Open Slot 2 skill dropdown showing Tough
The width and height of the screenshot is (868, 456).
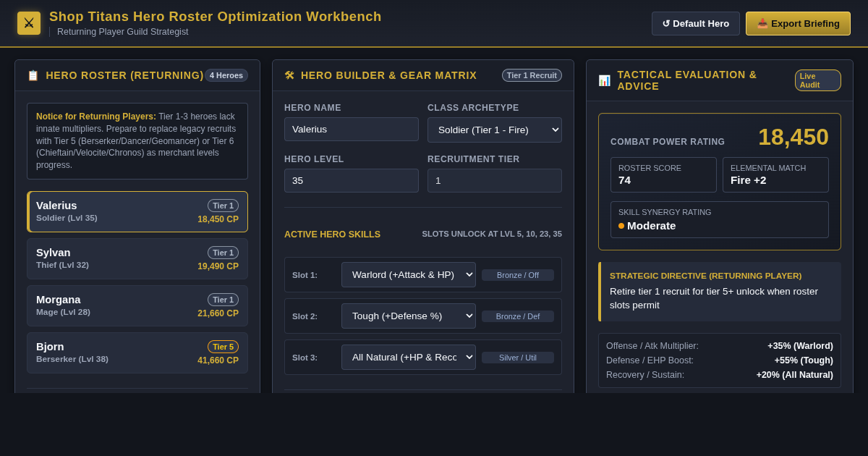(409, 316)
